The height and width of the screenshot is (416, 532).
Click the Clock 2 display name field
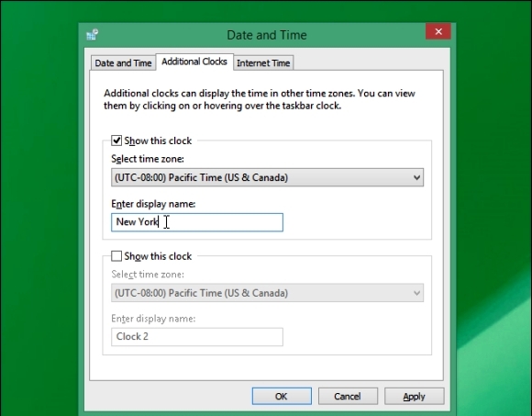197,337
